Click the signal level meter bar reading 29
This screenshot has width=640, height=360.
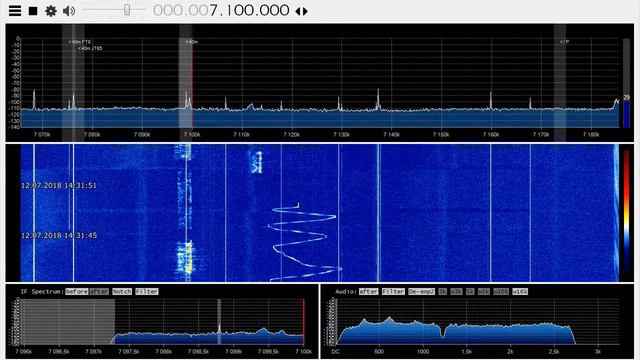click(x=627, y=83)
